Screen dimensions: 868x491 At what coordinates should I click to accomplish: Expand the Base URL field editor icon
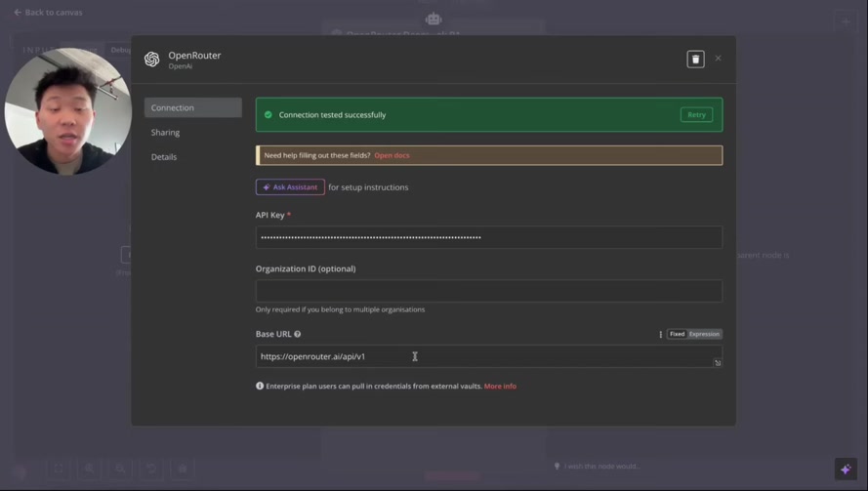(718, 362)
